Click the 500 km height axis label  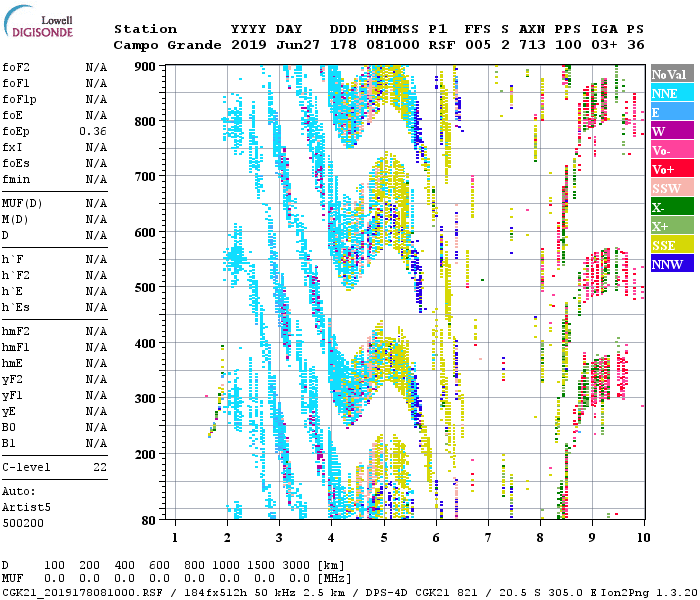click(x=145, y=288)
